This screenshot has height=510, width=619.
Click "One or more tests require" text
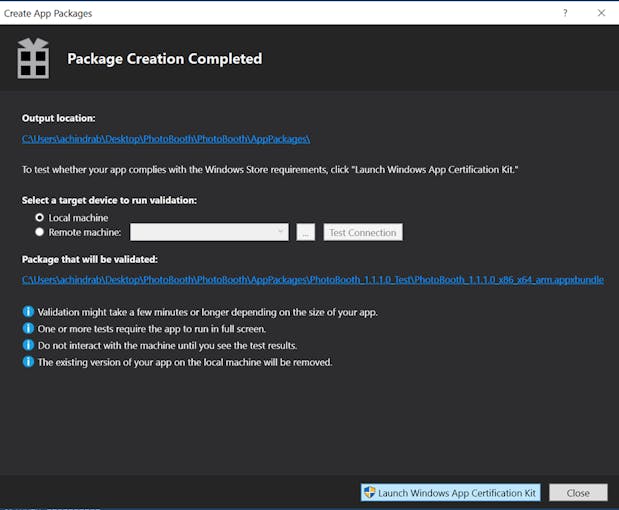point(152,329)
